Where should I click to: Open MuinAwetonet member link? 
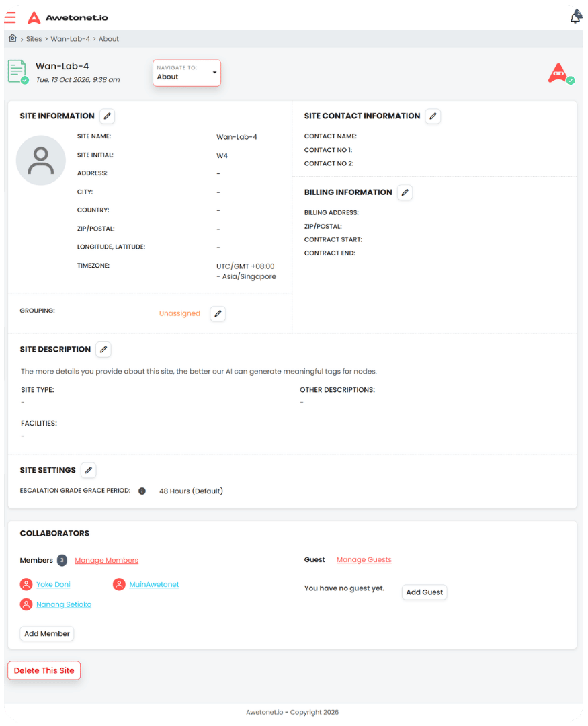(154, 584)
